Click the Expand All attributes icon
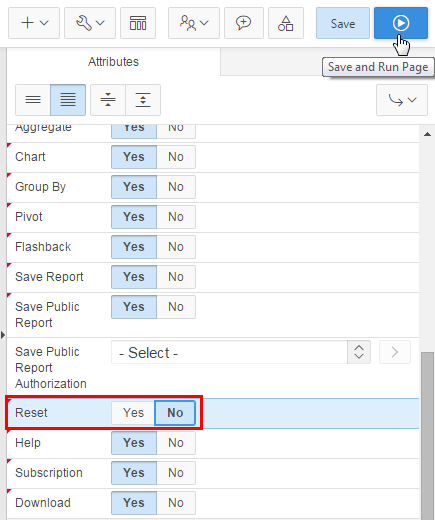This screenshot has width=435, height=520. tap(143, 100)
